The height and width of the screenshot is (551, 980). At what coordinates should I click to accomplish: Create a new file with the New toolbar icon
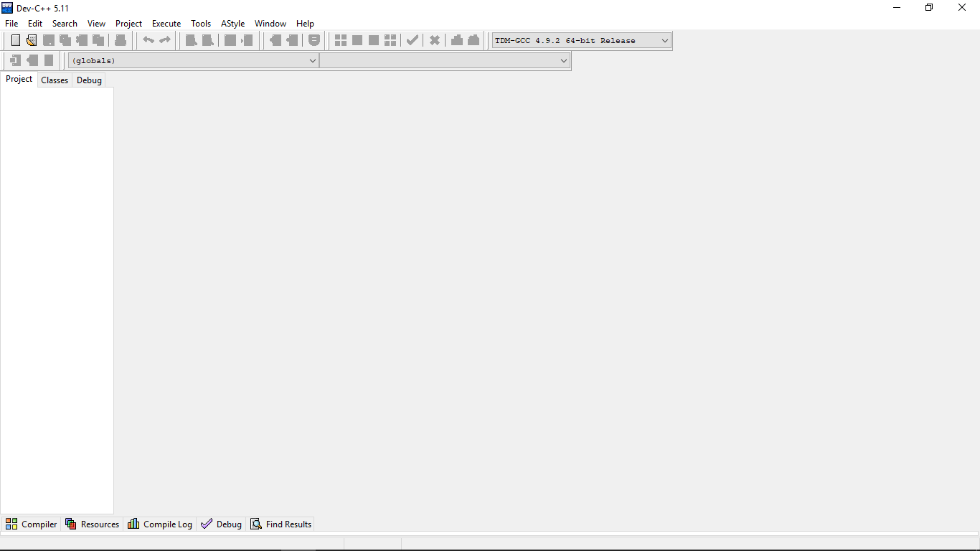click(16, 40)
